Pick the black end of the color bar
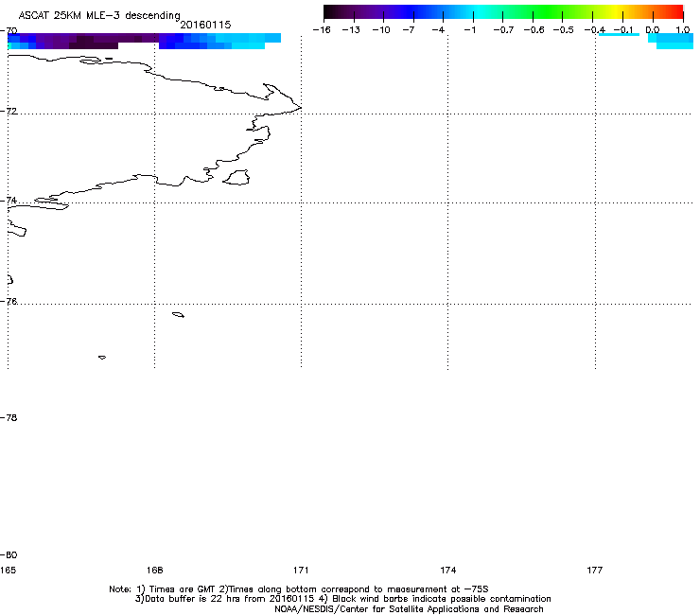Image resolution: width=700 pixels, height=615 pixels. coord(330,12)
